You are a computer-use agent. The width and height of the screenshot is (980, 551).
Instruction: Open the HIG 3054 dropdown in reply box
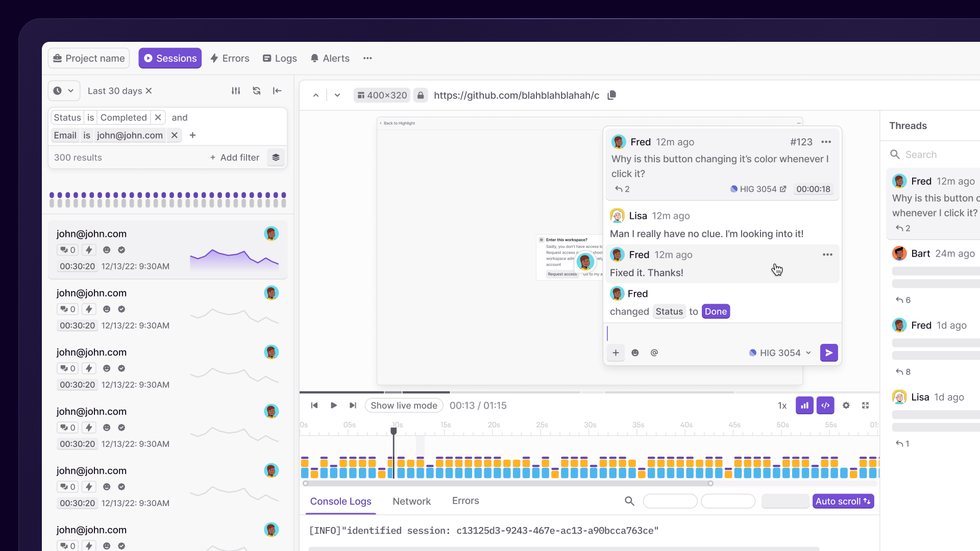(780, 353)
